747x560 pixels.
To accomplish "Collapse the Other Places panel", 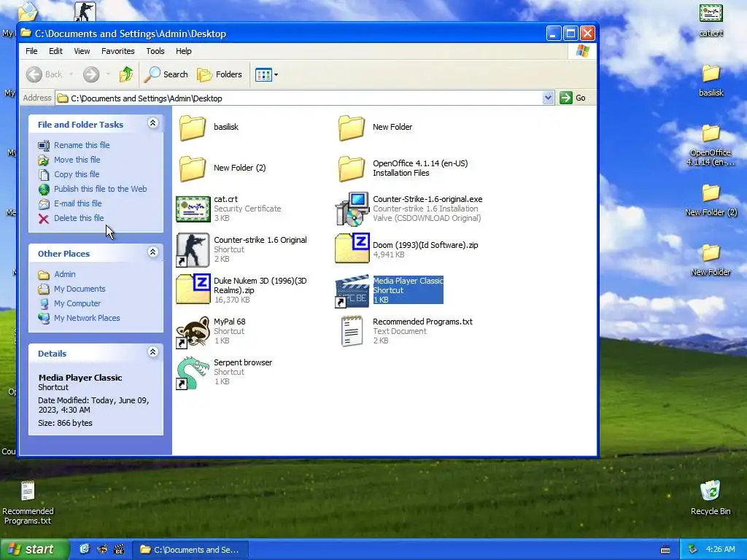I will click(152, 252).
